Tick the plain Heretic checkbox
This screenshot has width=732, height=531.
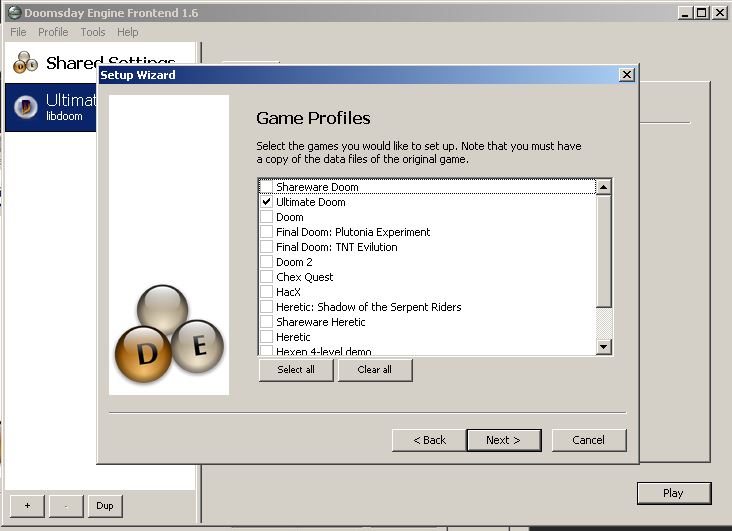click(266, 336)
